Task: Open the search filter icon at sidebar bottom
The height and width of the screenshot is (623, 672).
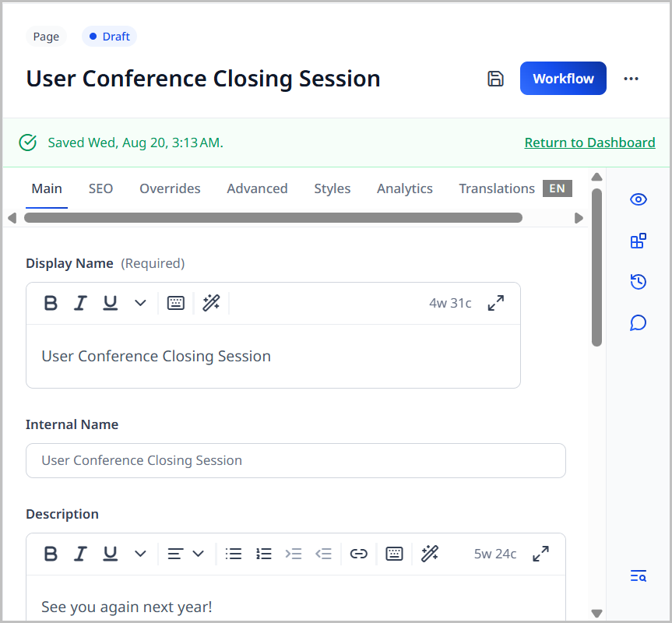Action: click(x=638, y=575)
